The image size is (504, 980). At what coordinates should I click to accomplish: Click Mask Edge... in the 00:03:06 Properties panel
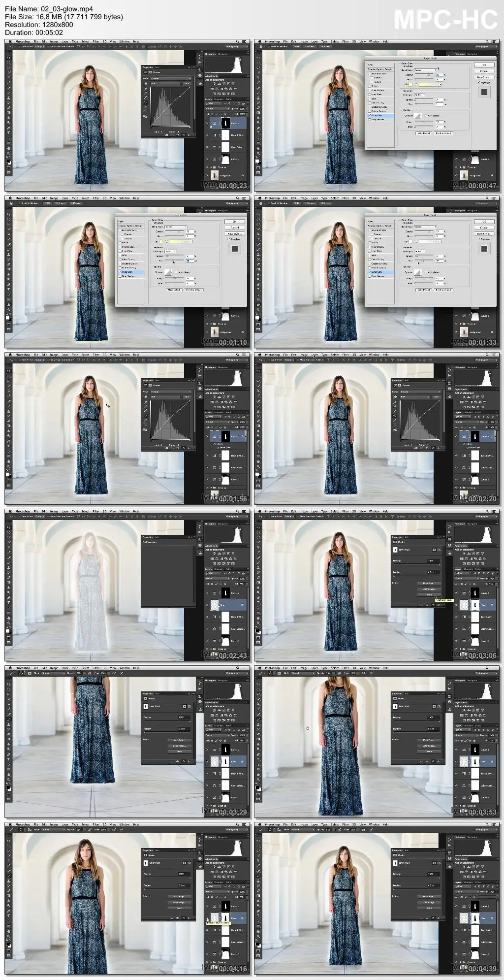[x=429, y=584]
